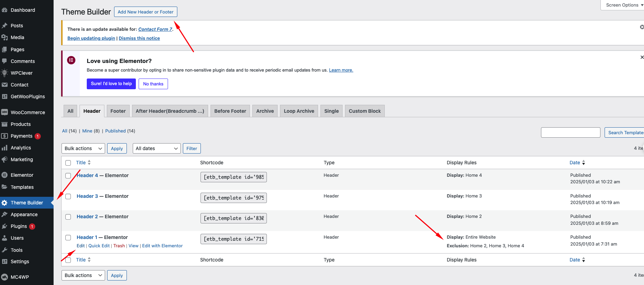
Task: Click the WooCommerce icon in sidebar
Action: [4, 112]
